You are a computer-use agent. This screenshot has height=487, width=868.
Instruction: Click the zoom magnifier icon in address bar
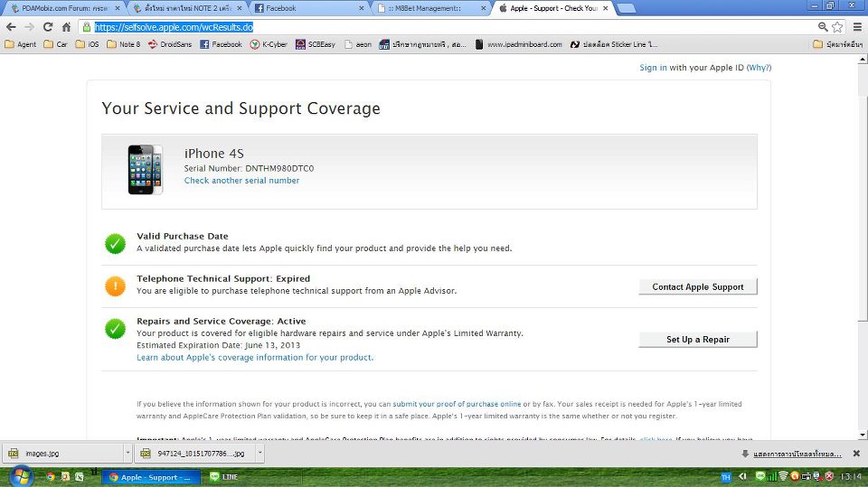click(x=823, y=26)
